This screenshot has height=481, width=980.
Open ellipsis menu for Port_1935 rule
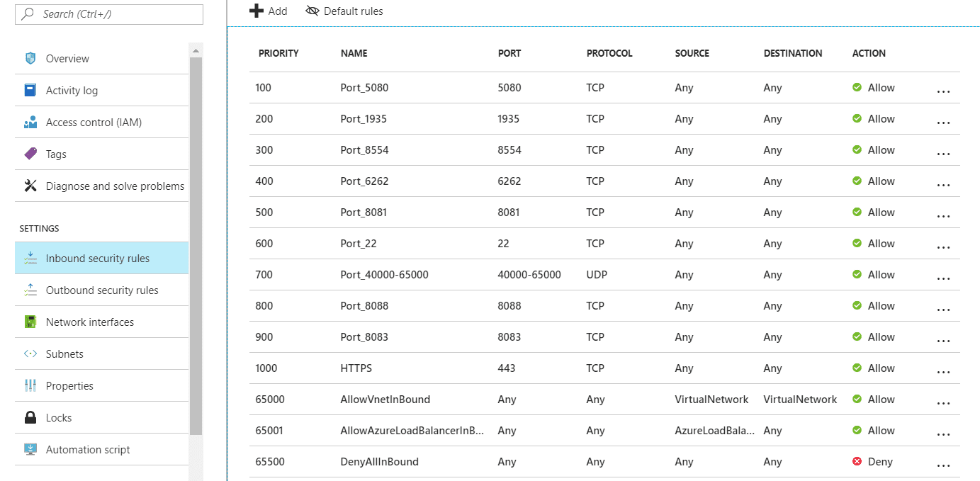(x=943, y=123)
